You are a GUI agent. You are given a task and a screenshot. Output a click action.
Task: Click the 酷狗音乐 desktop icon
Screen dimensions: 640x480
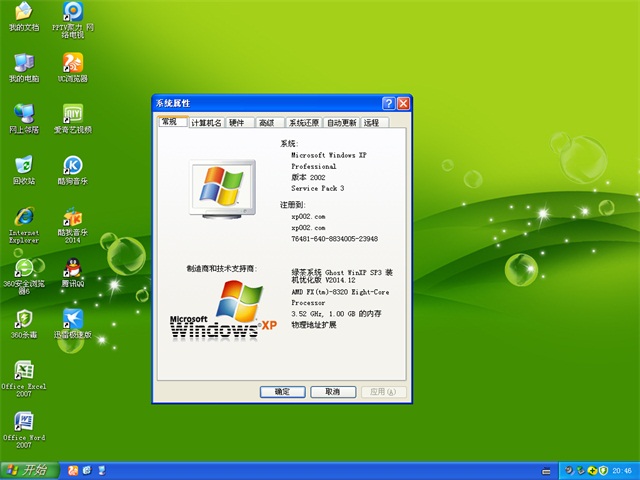tap(72, 165)
